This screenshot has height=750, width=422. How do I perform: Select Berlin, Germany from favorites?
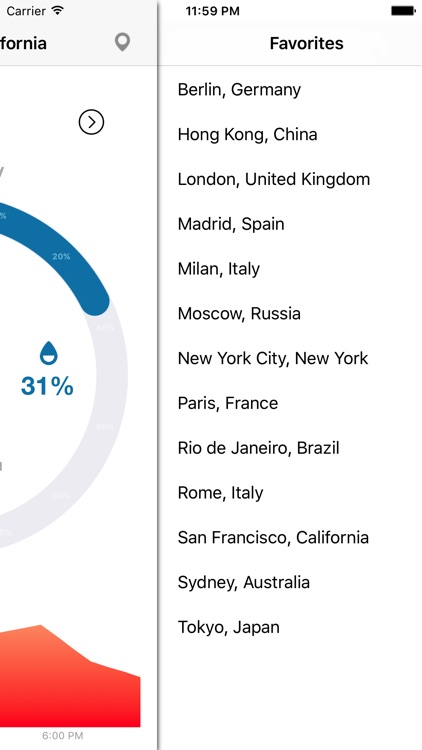pos(290,89)
